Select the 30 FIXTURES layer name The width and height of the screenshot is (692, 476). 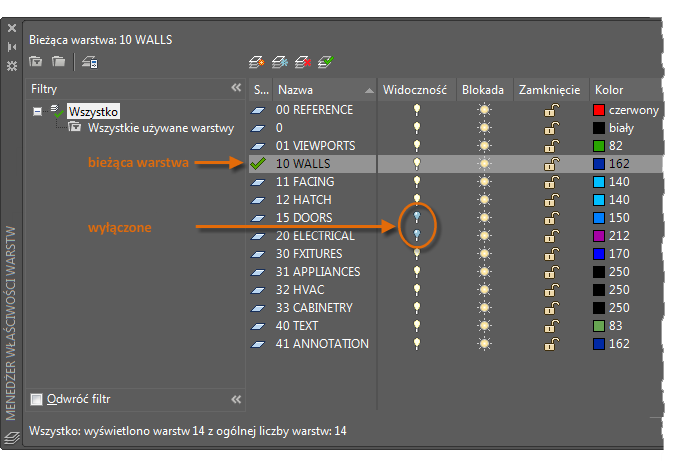pyautogui.click(x=309, y=254)
